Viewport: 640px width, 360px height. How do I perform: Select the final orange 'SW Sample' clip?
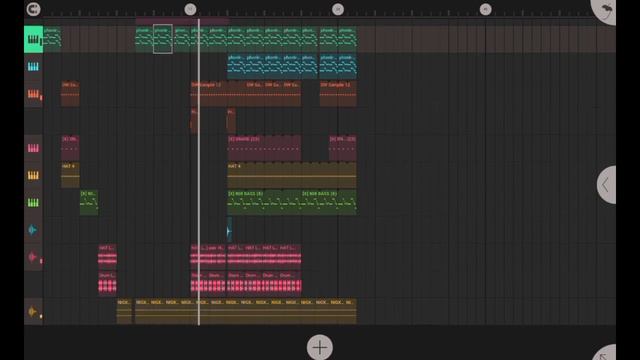[x=338, y=94]
